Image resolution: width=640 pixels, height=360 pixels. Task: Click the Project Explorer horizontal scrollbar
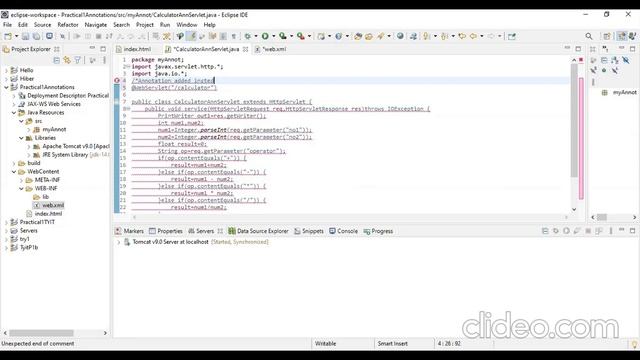tap(42, 333)
